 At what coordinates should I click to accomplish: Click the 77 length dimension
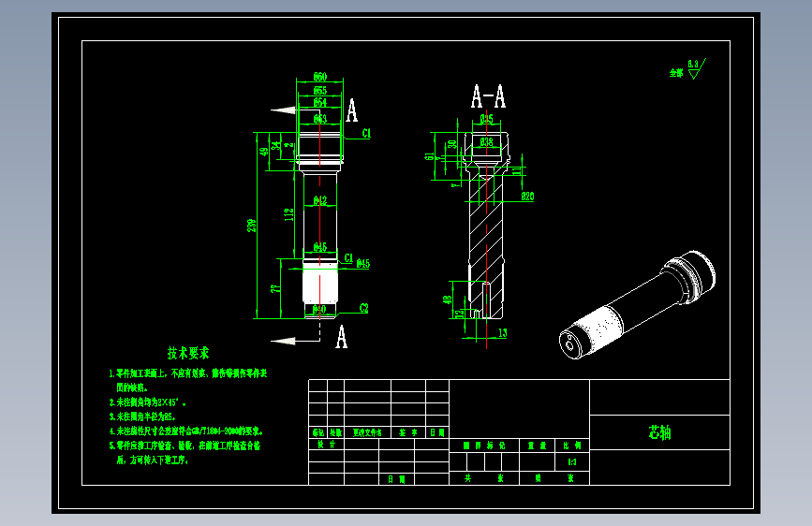click(276, 288)
